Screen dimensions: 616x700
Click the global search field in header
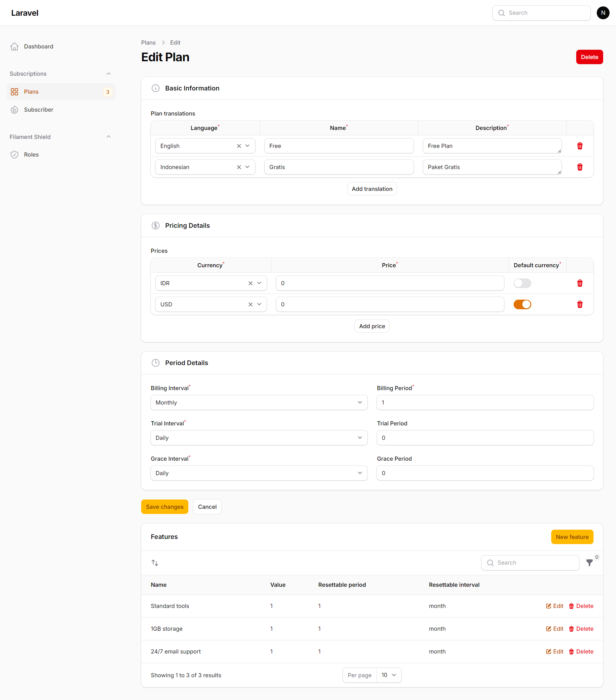pyautogui.click(x=541, y=13)
